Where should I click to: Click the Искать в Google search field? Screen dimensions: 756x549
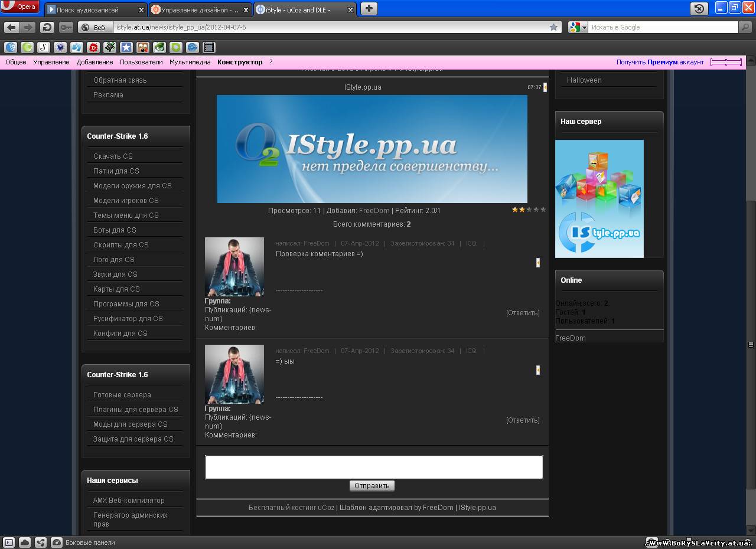tap(663, 27)
